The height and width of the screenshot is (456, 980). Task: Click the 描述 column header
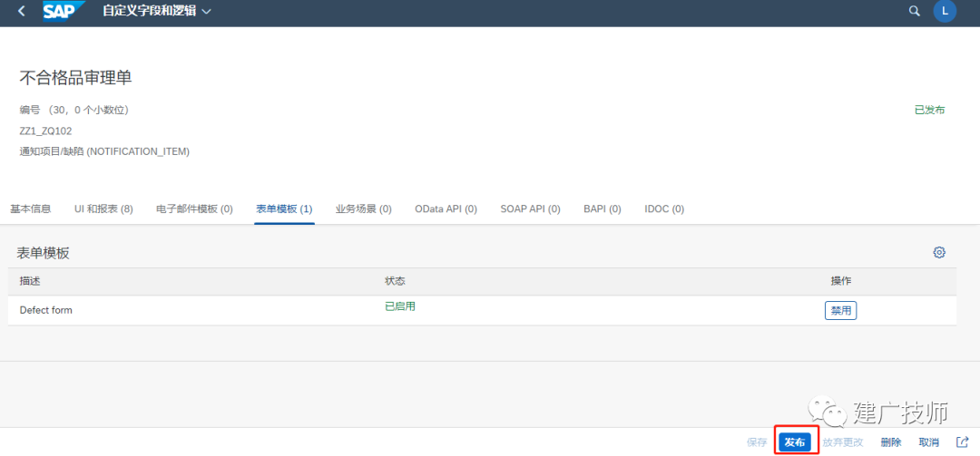click(30, 282)
